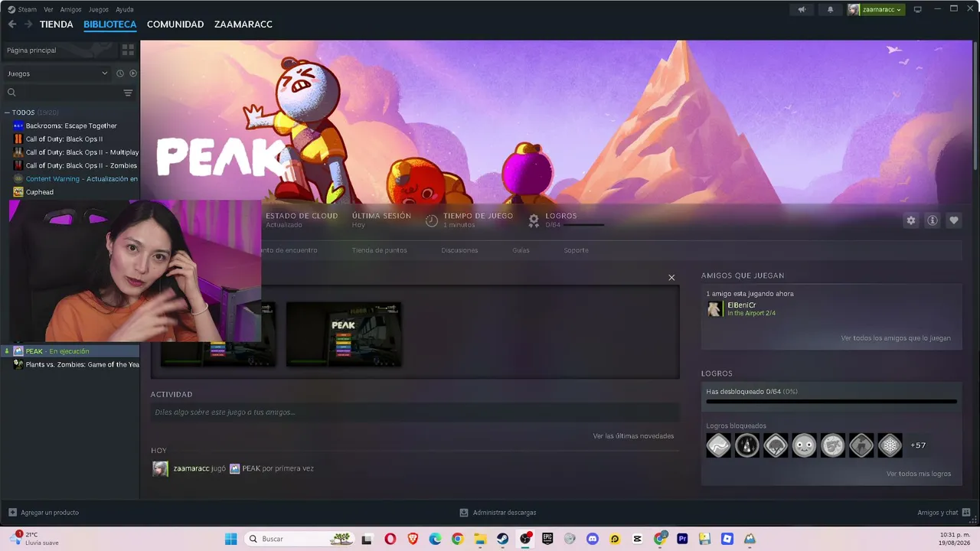Screen dimensions: 980x551
Task: Go to the COMUNIDAD section
Action: click(175, 24)
